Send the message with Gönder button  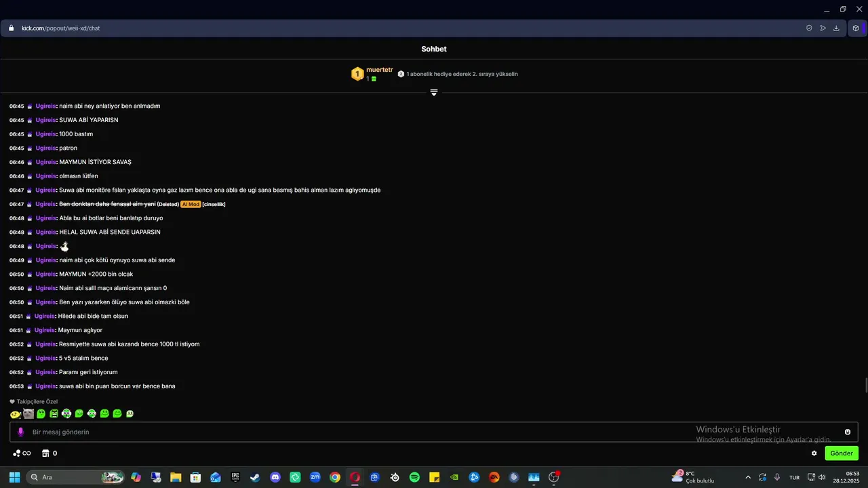[842, 453]
